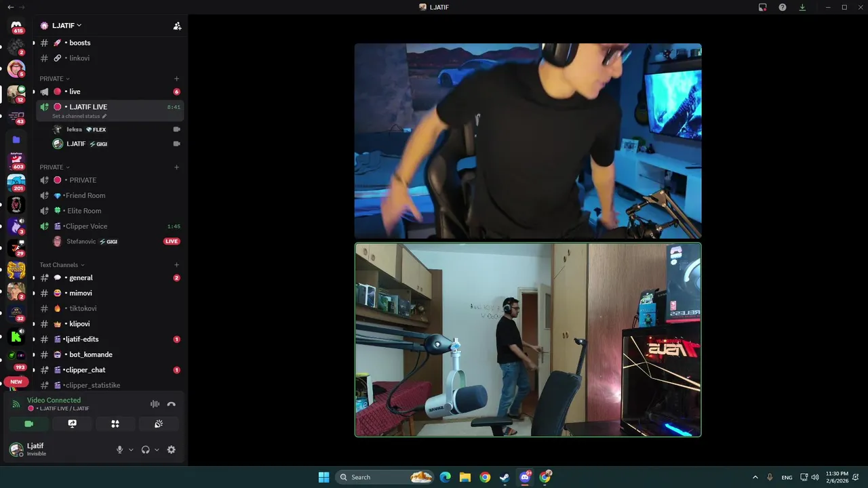Open the klipovi channel
Image resolution: width=868 pixels, height=488 pixels.
tap(110, 324)
